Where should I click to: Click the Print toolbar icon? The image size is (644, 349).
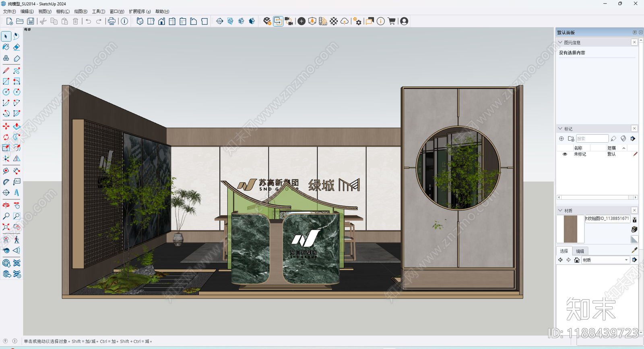(112, 21)
